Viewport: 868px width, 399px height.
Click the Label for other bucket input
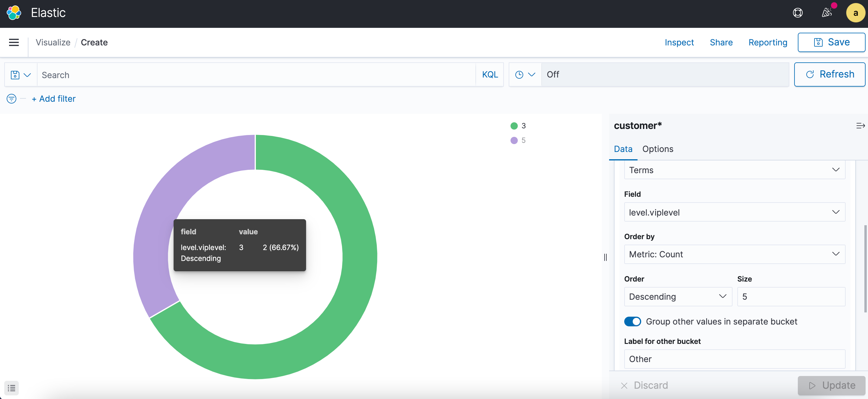coord(735,359)
